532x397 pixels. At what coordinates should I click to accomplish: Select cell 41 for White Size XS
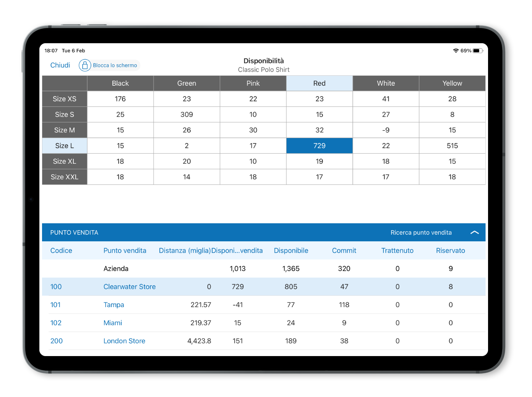[386, 99]
